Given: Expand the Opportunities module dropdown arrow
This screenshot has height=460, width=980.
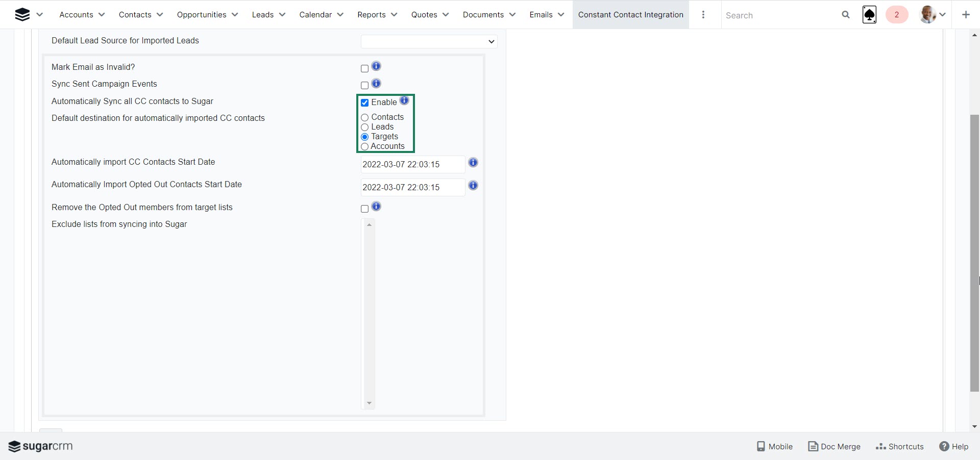Looking at the screenshot, I should [x=235, y=15].
